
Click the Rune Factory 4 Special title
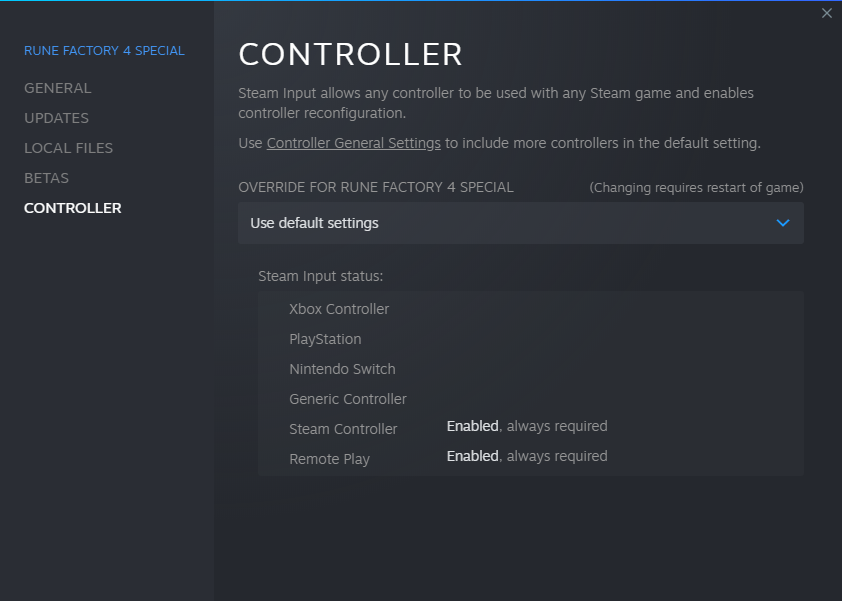(104, 50)
